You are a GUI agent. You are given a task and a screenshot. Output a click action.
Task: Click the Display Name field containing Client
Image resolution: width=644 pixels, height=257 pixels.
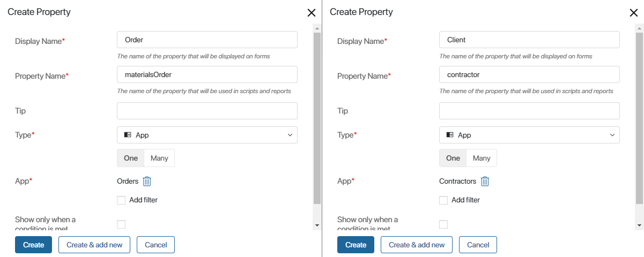[529, 40]
